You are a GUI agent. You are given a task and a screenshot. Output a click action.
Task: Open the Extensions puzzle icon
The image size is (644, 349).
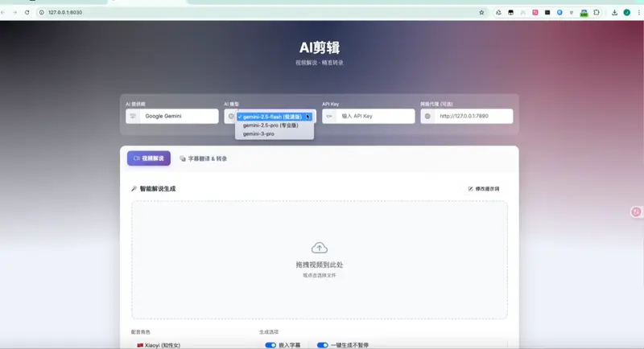point(597,13)
